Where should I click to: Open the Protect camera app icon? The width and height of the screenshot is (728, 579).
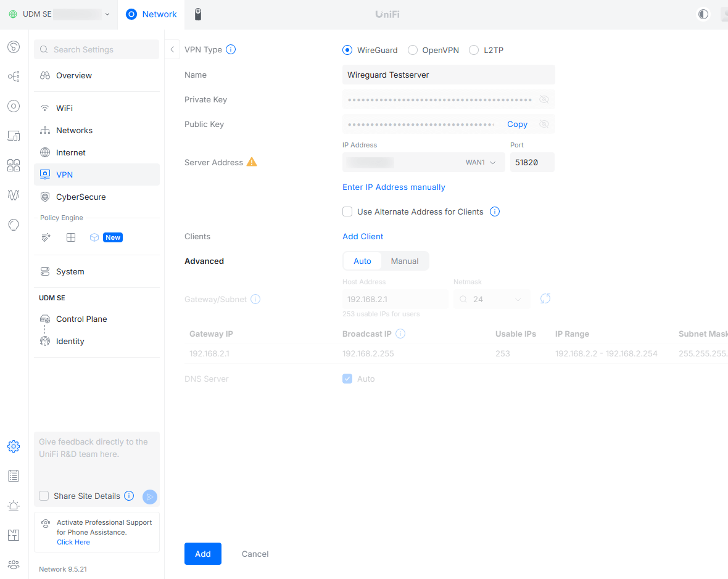click(198, 14)
